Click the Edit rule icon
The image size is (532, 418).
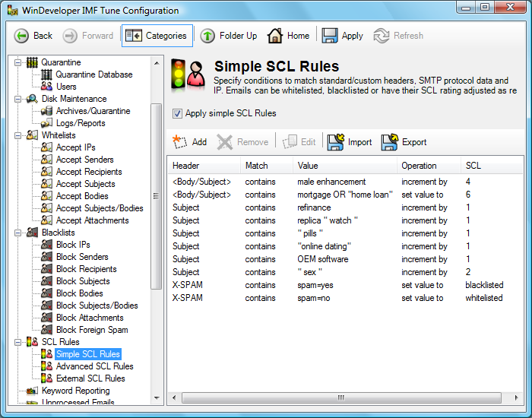[290, 142]
